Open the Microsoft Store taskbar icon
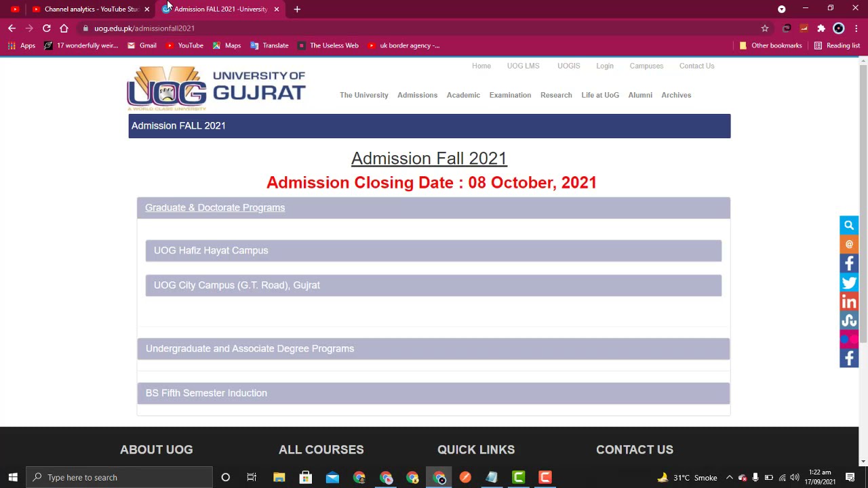This screenshot has height=488, width=868. coord(306,477)
